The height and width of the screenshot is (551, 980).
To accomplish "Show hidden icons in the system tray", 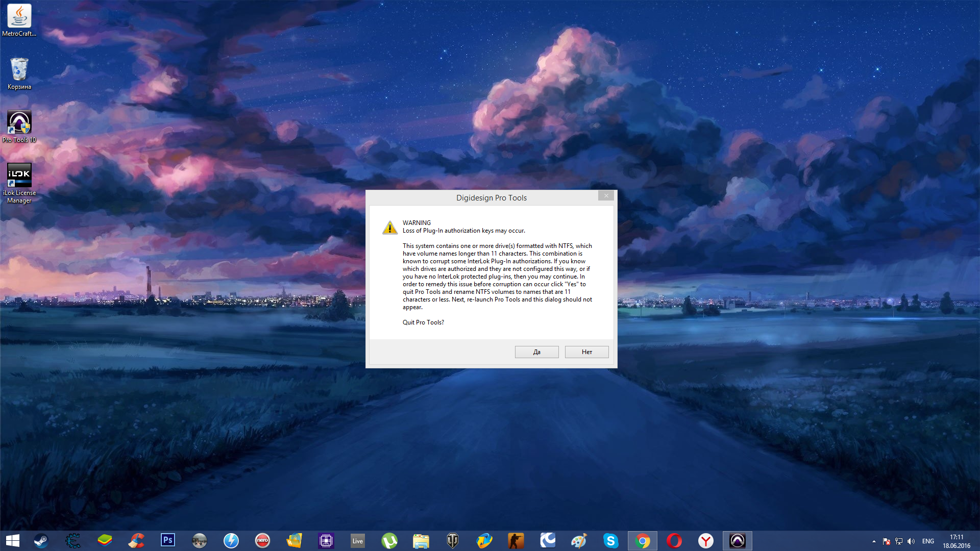I will coord(874,541).
